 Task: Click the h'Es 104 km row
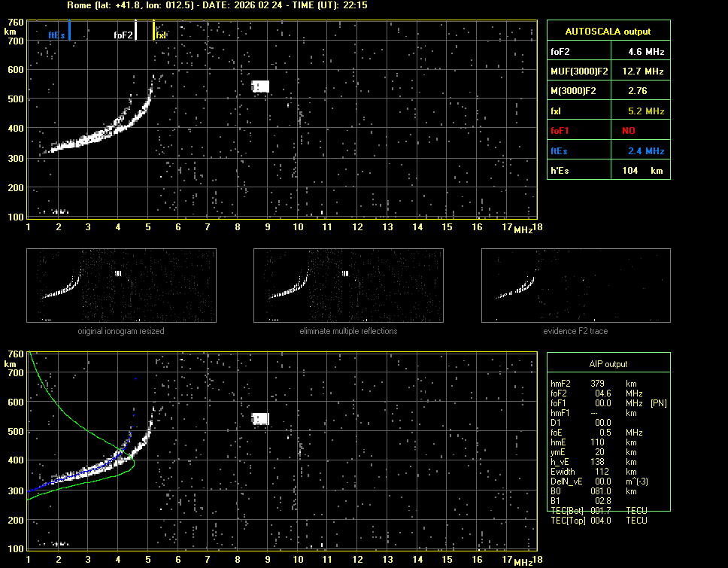(x=608, y=171)
